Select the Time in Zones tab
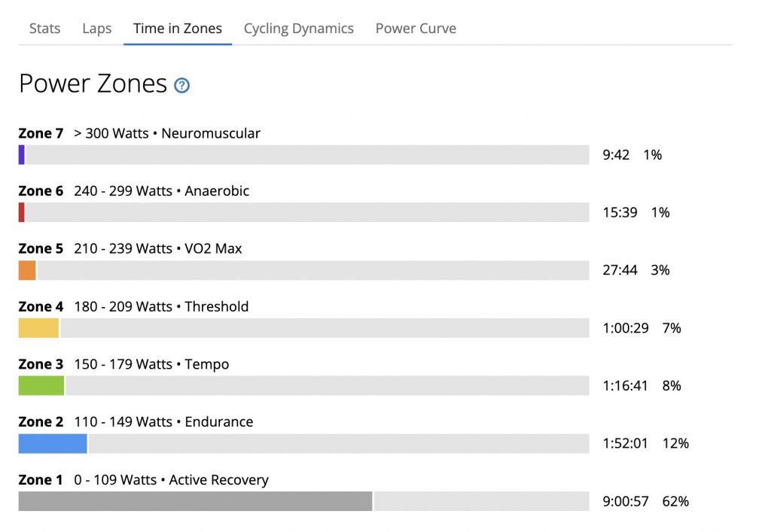Image resolution: width=771 pixels, height=532 pixels. pyautogui.click(x=178, y=29)
